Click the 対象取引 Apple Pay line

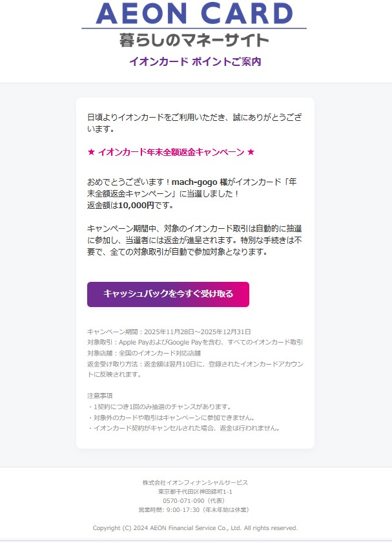195,342
